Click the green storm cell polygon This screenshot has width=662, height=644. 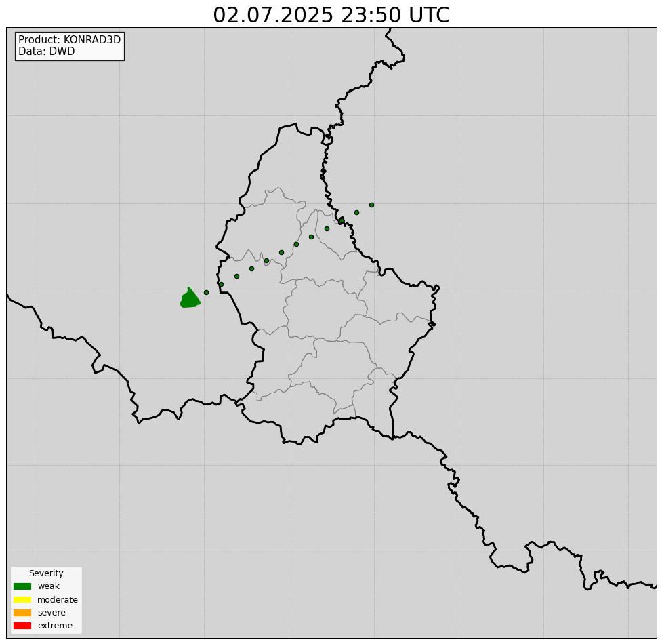pos(190,298)
